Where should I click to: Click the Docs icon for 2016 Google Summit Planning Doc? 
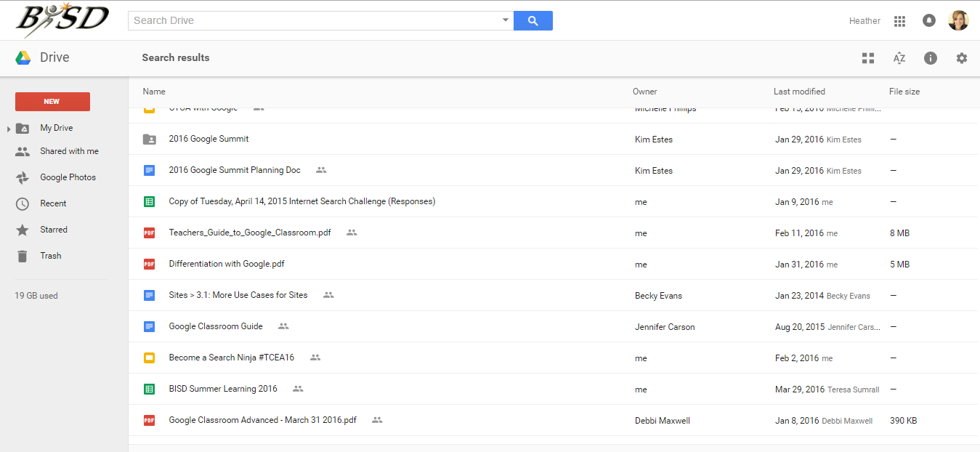tap(149, 171)
